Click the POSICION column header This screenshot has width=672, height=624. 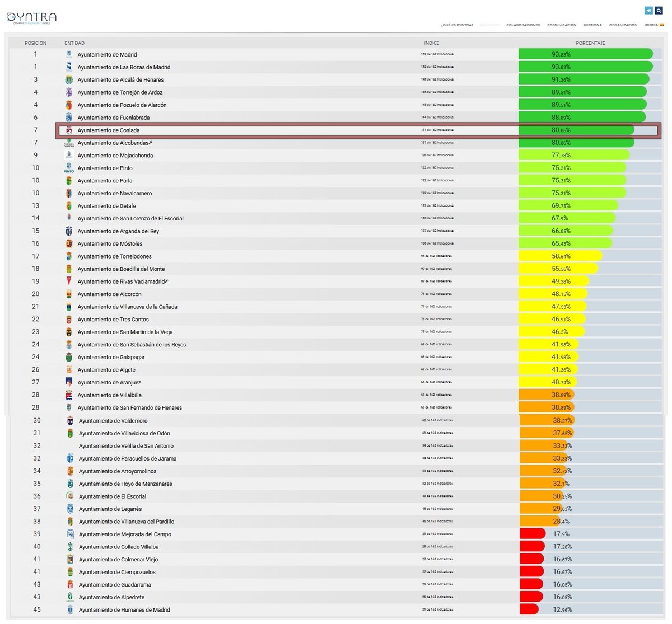click(x=35, y=43)
